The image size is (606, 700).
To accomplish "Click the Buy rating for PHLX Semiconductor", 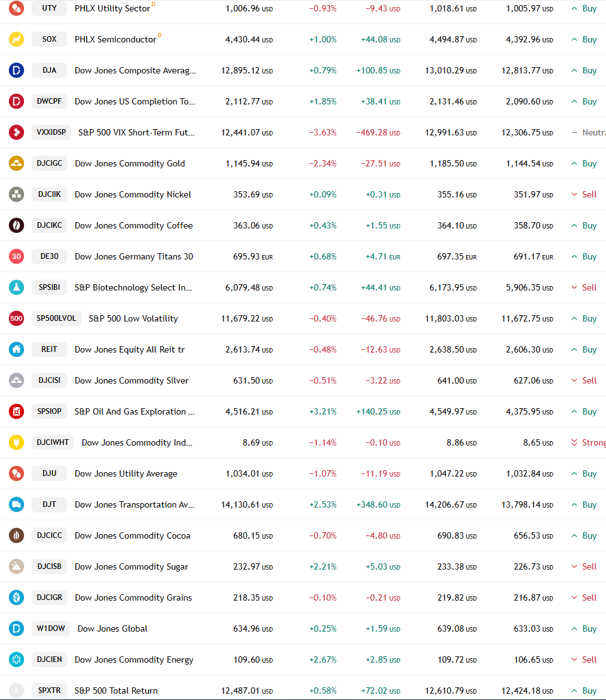I will click(584, 39).
